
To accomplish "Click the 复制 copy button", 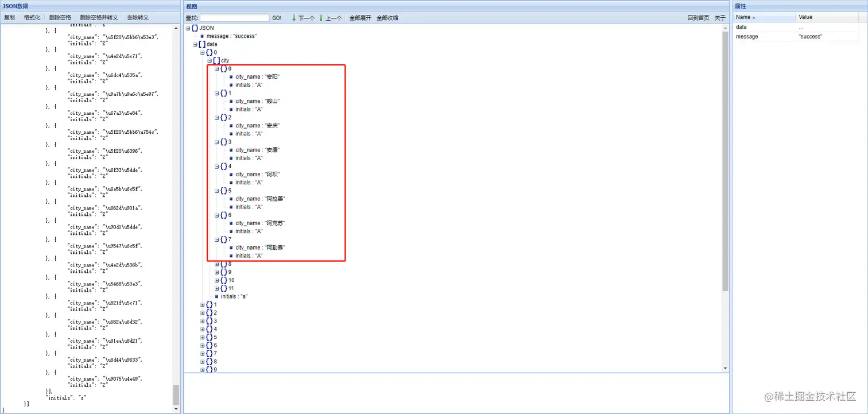I will coord(10,18).
